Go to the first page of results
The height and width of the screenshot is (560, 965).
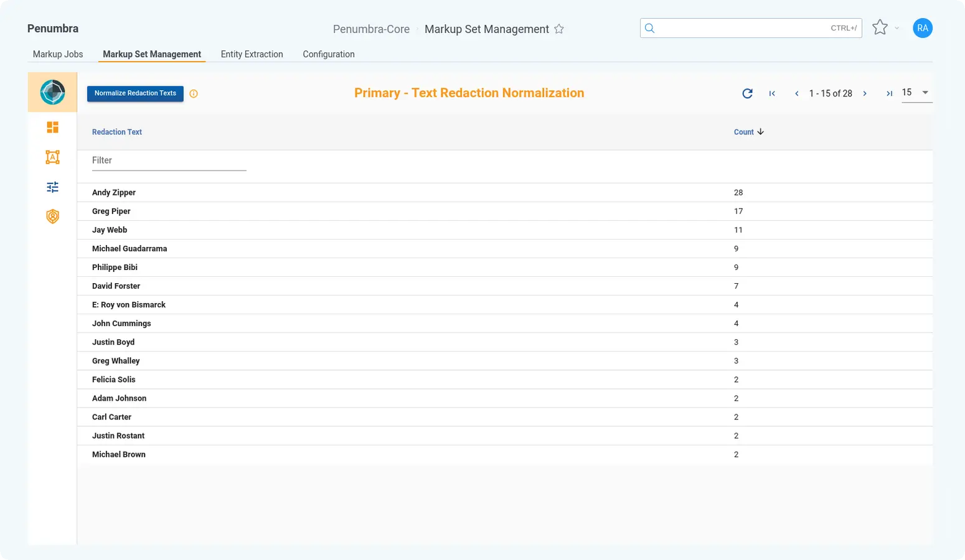point(772,93)
